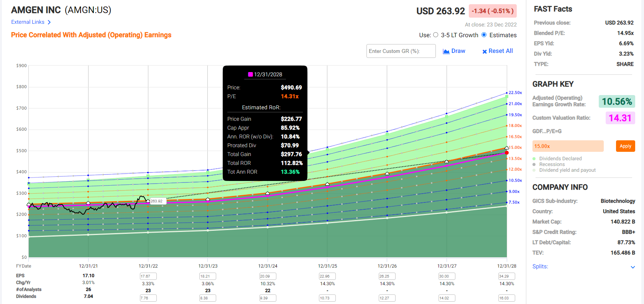
Task: Click the 12/31/24 EPS field 20.09
Action: pyautogui.click(x=268, y=276)
